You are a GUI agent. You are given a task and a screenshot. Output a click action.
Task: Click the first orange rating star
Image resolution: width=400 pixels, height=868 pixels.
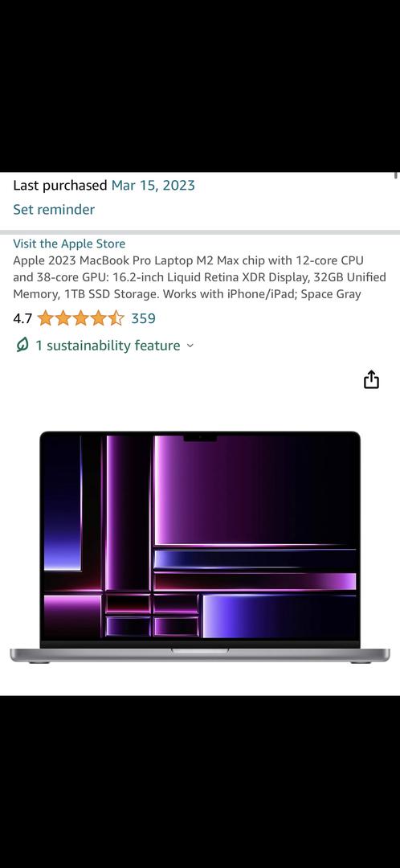click(45, 318)
